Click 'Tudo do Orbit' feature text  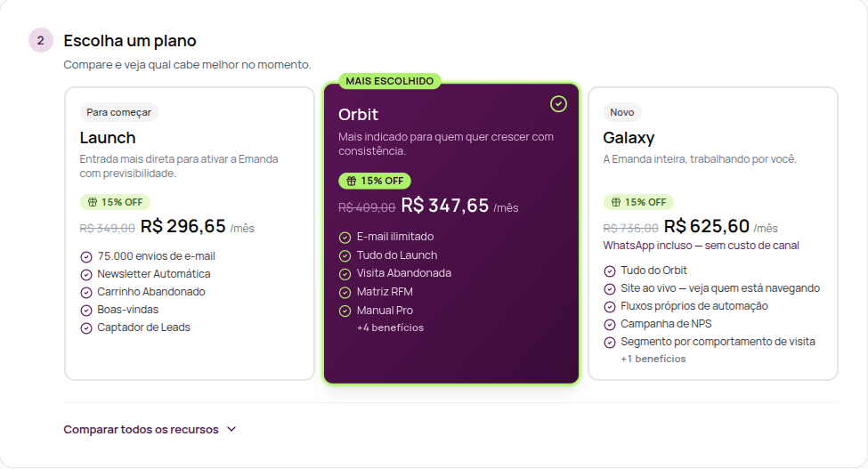click(x=653, y=271)
